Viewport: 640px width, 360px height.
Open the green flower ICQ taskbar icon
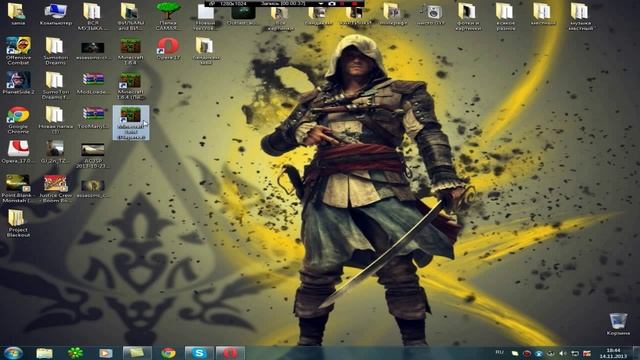pos(75,353)
